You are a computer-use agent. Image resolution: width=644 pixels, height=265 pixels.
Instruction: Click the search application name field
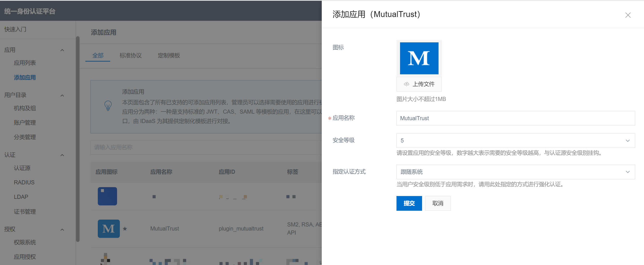(206, 147)
